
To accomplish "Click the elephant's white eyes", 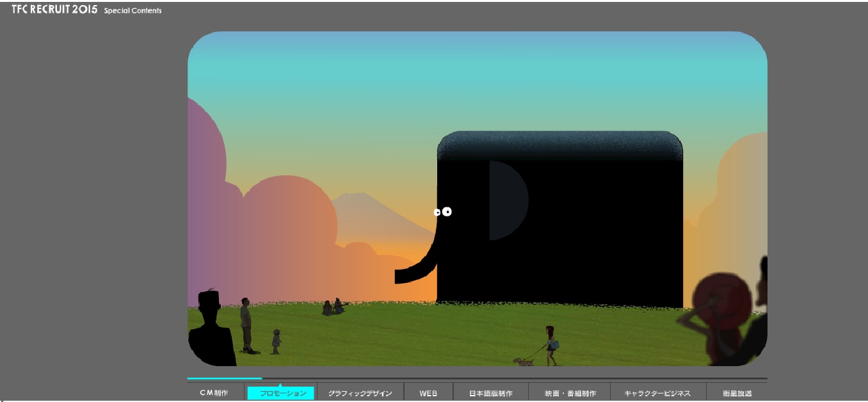I will coord(443,212).
